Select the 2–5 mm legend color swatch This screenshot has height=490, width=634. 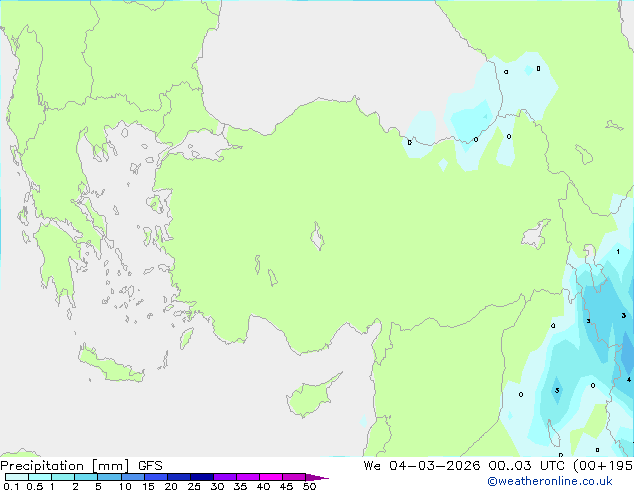pos(86,477)
